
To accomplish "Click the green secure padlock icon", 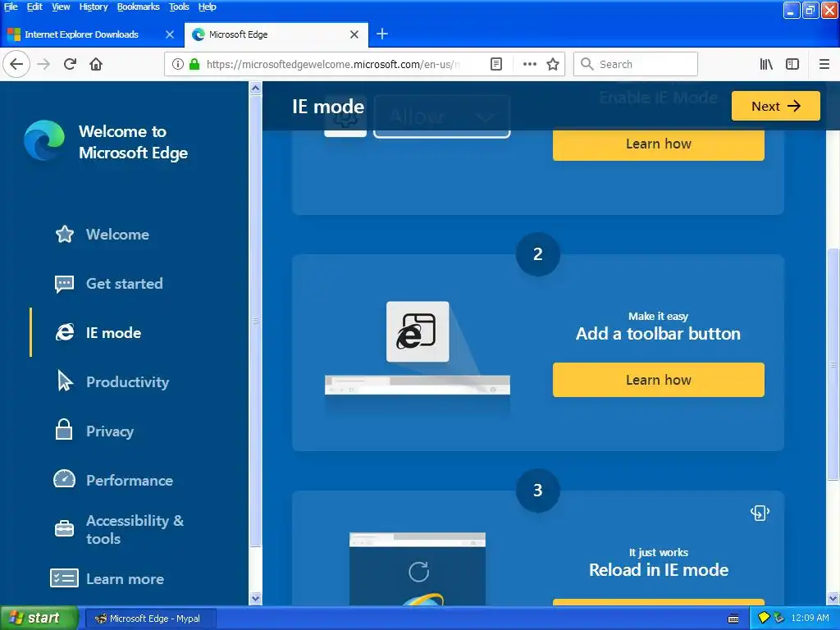I will (x=194, y=64).
